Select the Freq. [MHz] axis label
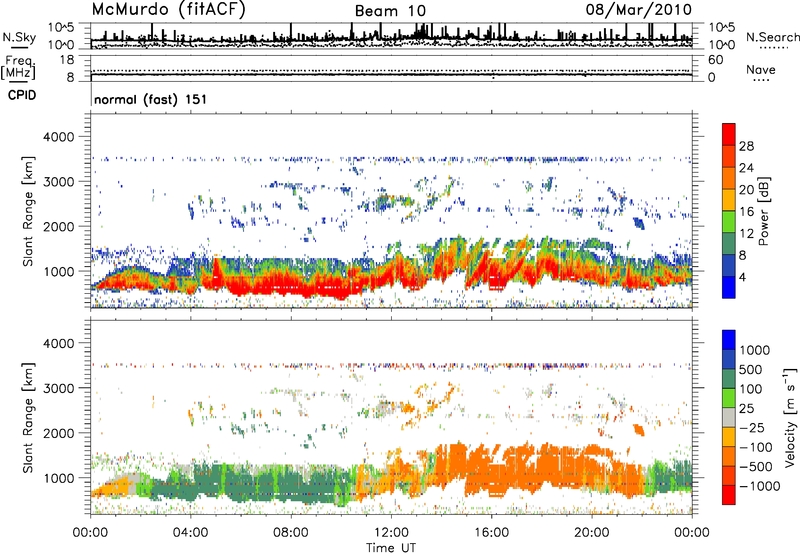Viewport: 800px width, 554px height. [18, 68]
